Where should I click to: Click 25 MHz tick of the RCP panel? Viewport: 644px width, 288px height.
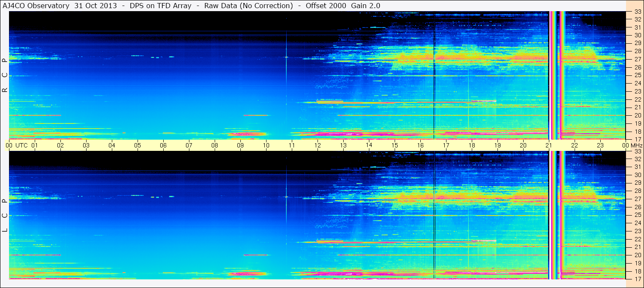638,75
